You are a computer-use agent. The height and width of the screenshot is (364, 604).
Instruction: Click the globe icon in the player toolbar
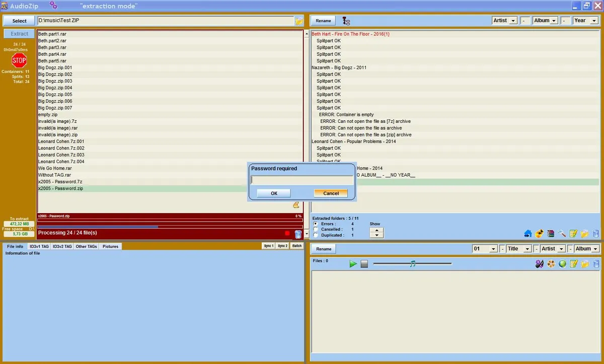[562, 263]
